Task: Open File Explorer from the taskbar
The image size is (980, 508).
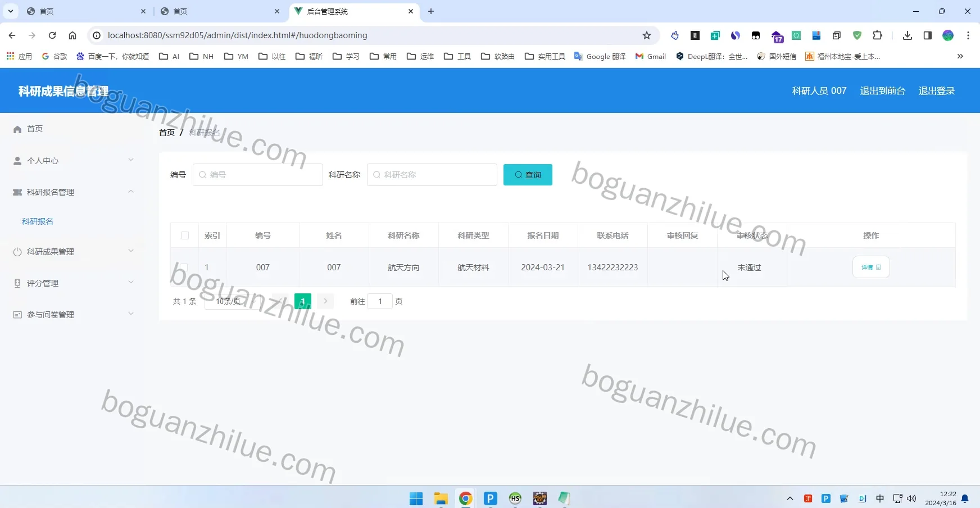Action: coord(441,498)
